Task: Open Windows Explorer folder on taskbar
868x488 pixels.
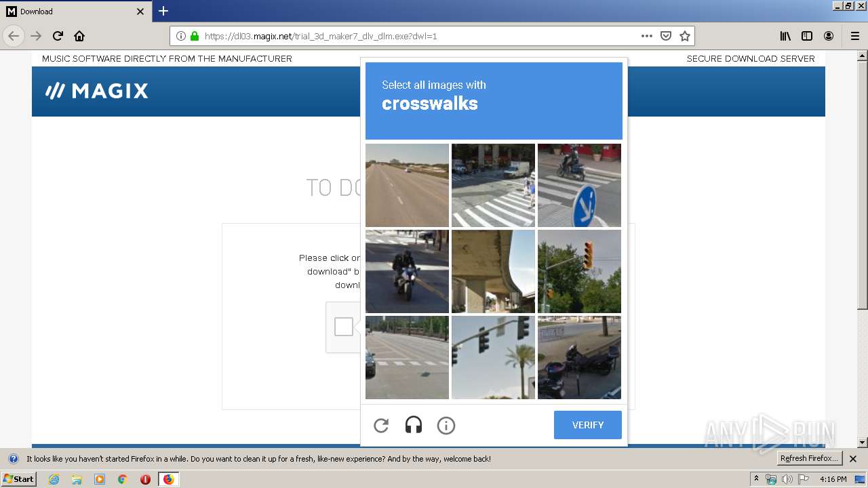Action: (77, 479)
